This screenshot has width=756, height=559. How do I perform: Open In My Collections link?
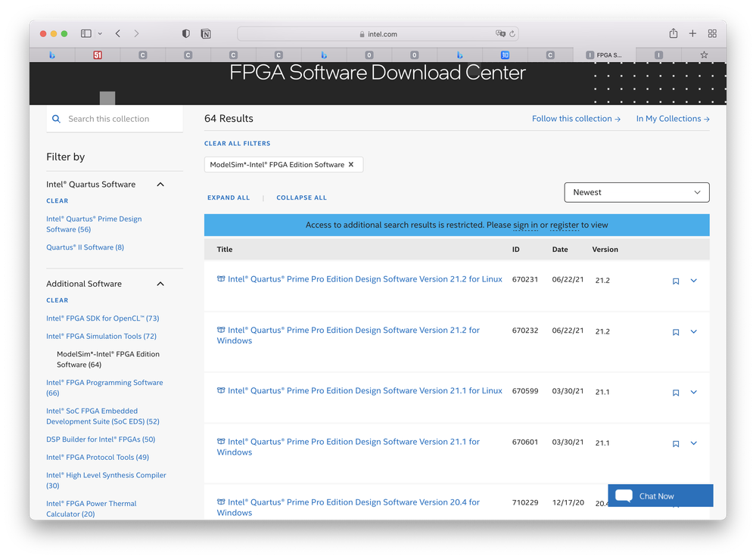click(673, 119)
